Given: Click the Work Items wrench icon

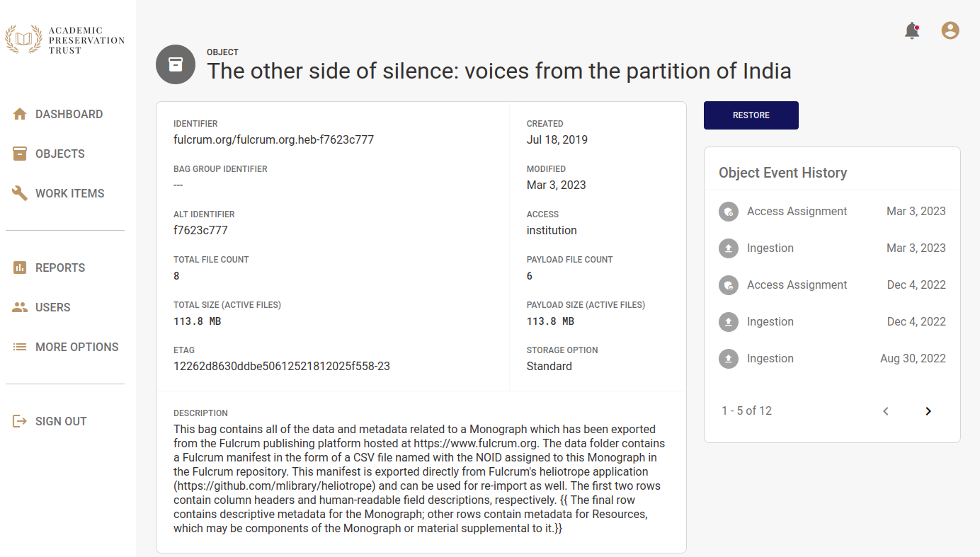Looking at the screenshot, I should pyautogui.click(x=20, y=193).
